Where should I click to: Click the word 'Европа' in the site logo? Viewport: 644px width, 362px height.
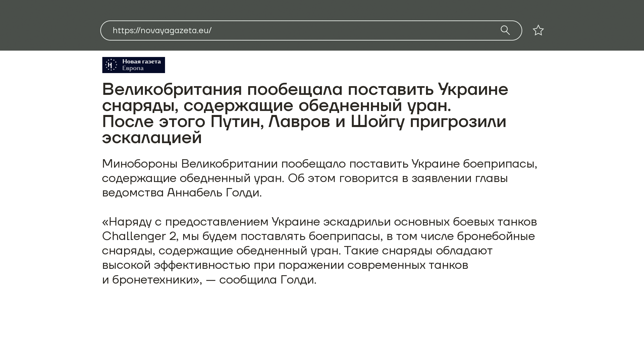click(133, 68)
